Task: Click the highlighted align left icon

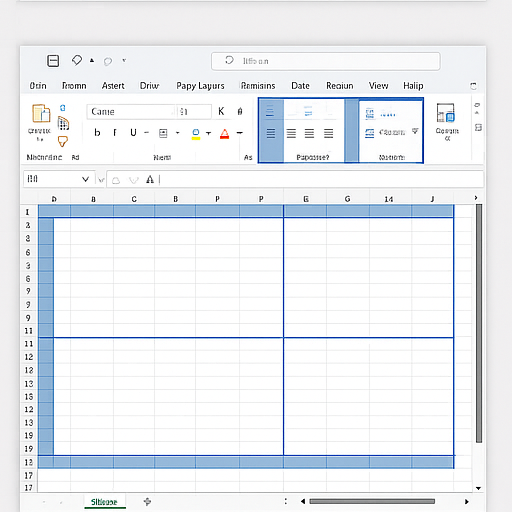Action: point(271,133)
